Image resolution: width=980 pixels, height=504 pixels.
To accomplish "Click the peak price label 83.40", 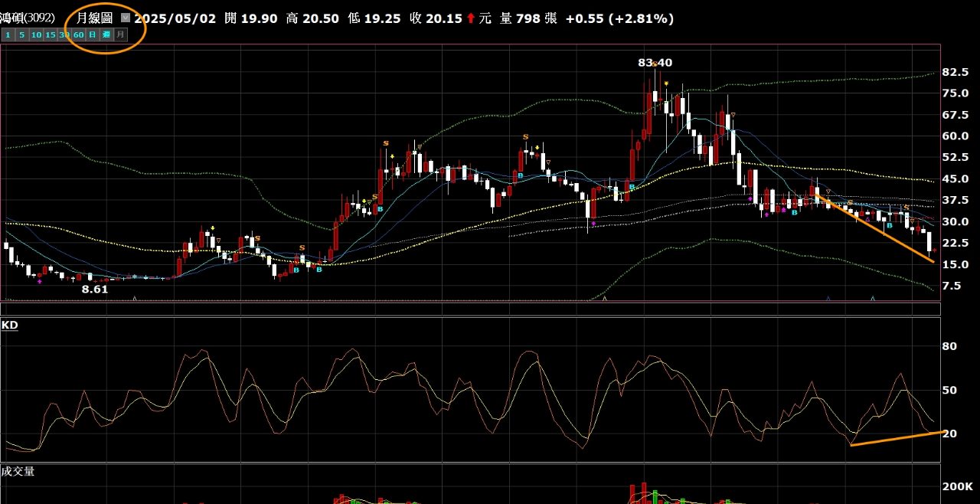I will coord(655,63).
